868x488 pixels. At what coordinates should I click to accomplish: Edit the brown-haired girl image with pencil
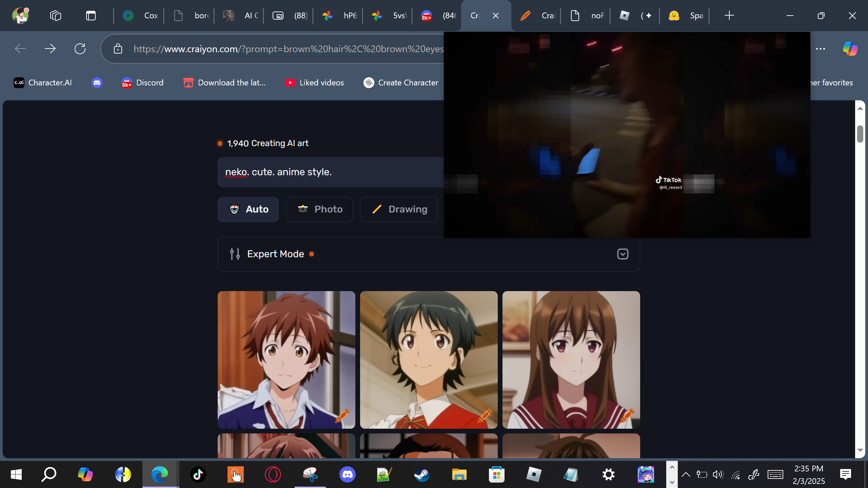click(x=627, y=415)
